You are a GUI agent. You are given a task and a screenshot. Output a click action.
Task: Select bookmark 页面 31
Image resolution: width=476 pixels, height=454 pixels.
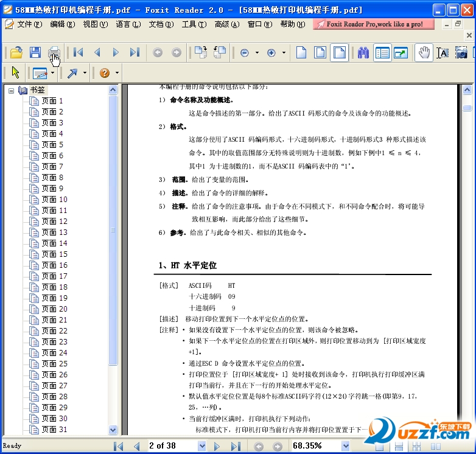54,430
